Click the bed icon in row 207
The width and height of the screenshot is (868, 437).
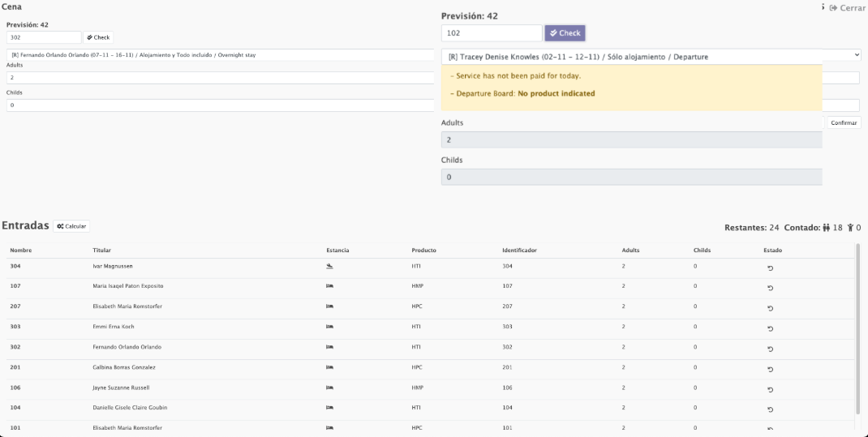(x=329, y=306)
